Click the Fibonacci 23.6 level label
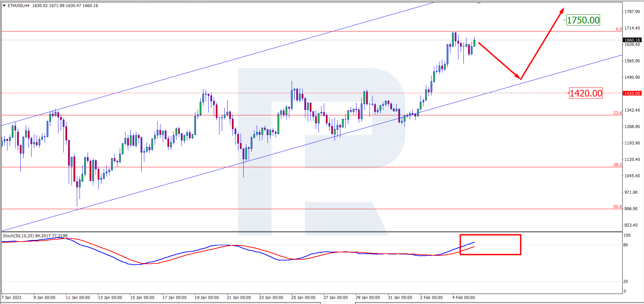The image size is (644, 304). pos(617,113)
